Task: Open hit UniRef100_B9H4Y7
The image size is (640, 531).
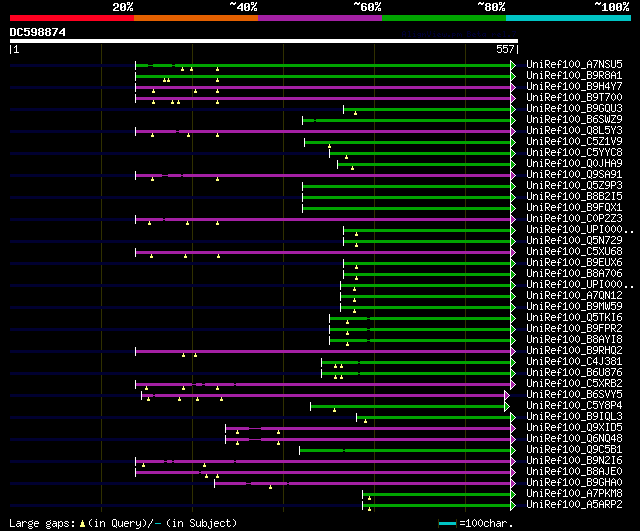Action: 574,87
